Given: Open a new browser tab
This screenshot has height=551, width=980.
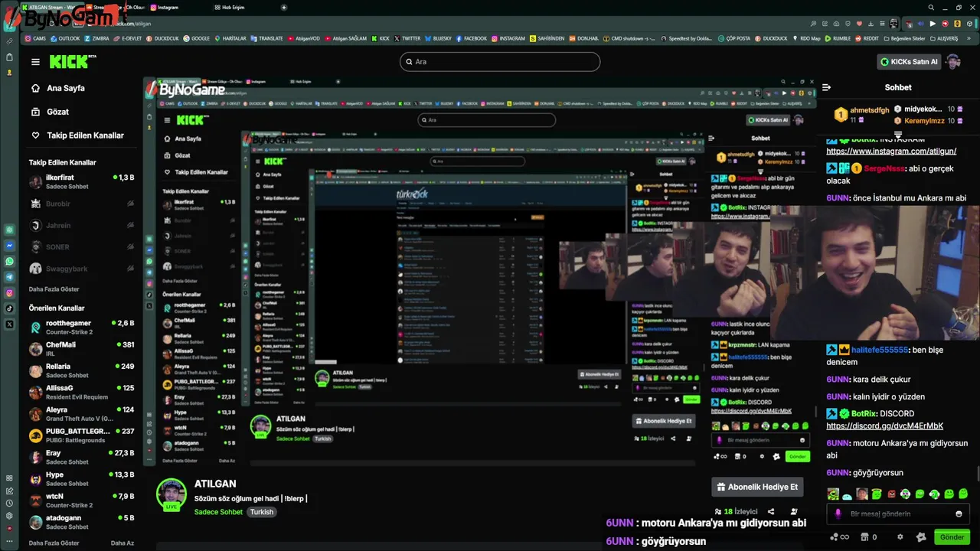Looking at the screenshot, I should [284, 7].
